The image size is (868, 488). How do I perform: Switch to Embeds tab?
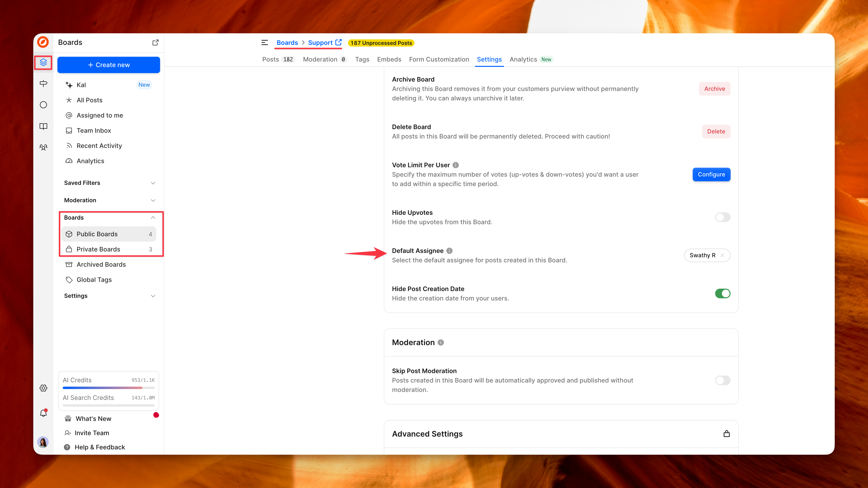(389, 59)
